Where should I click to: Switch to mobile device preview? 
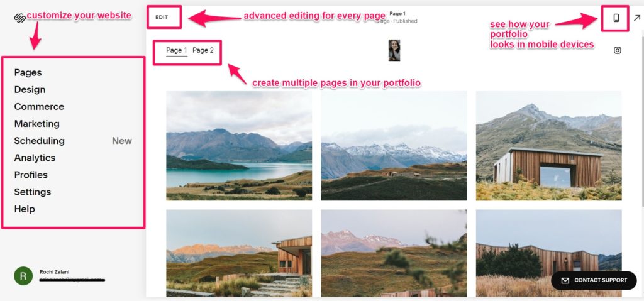tap(616, 18)
